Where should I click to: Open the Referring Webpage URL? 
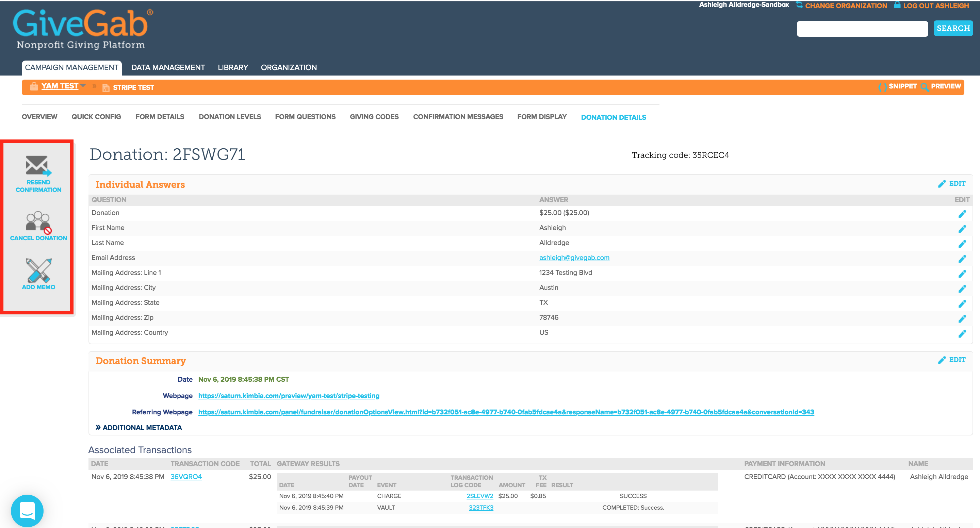[x=506, y=412]
